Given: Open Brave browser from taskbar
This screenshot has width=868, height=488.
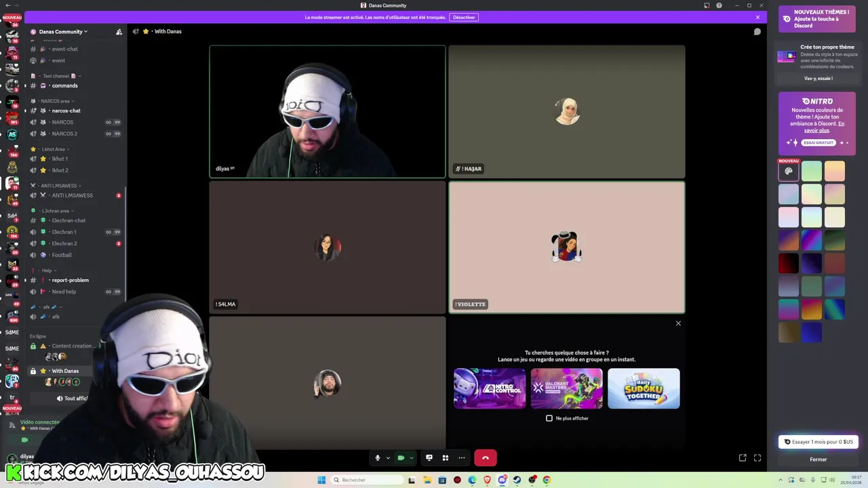Looking at the screenshot, I should click(487, 480).
